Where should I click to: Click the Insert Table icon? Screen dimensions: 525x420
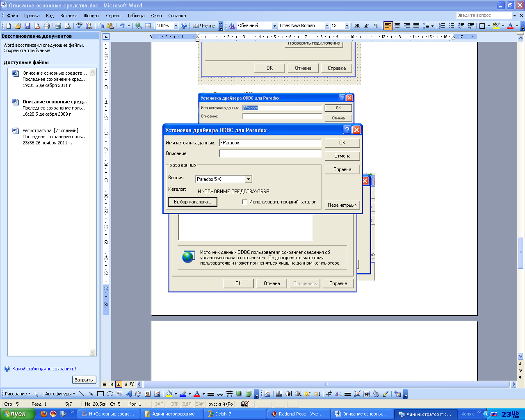[148, 26]
